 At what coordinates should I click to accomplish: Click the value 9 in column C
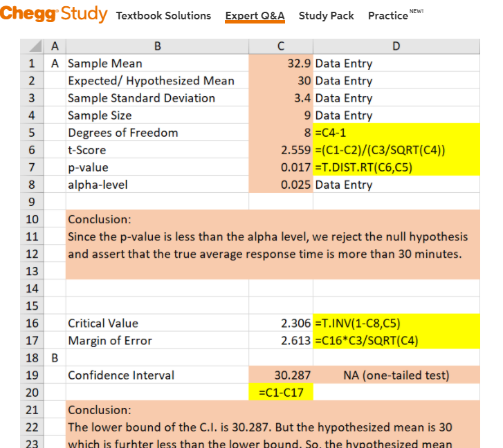pyautogui.click(x=281, y=115)
